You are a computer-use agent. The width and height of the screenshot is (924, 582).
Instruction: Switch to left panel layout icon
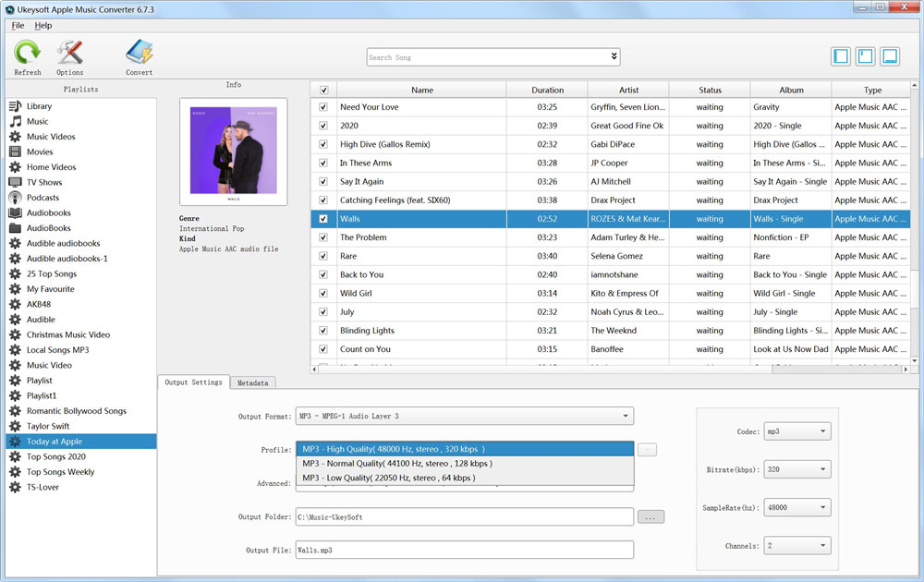[x=841, y=56]
